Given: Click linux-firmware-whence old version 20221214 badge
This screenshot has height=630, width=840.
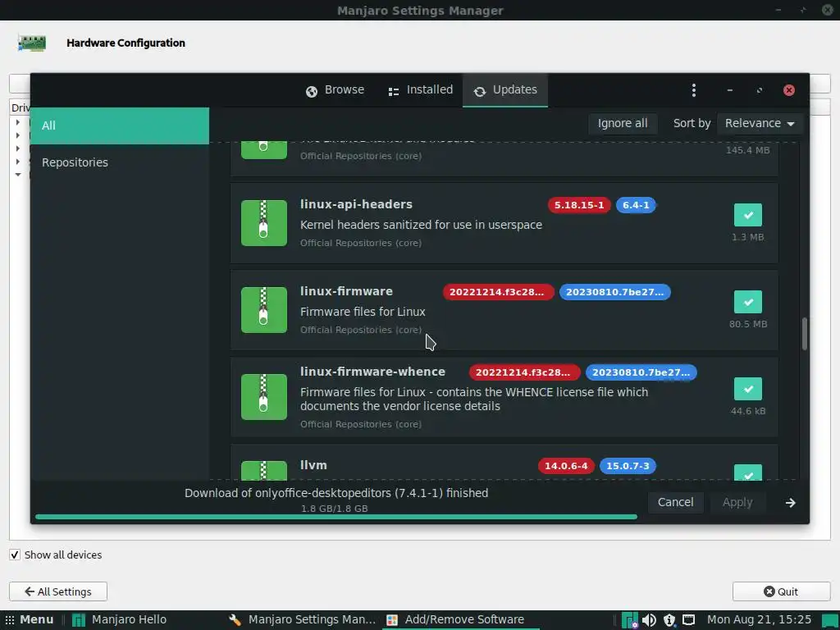Looking at the screenshot, I should coord(524,372).
